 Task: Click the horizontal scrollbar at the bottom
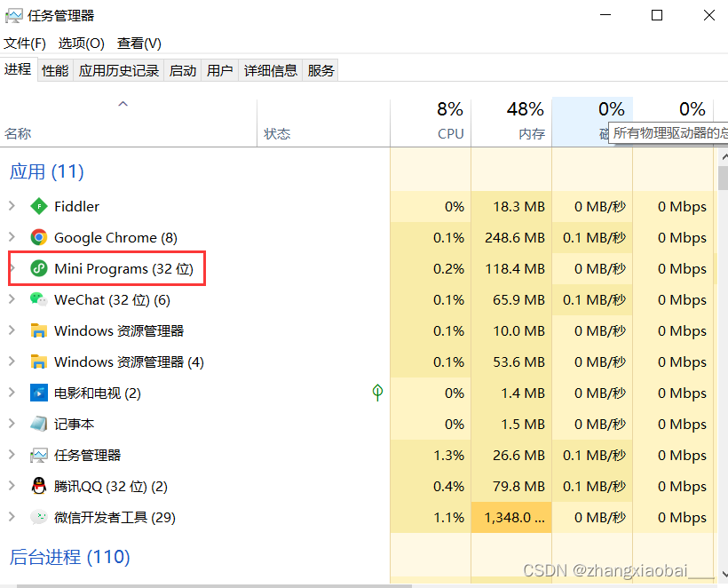[214, 585]
